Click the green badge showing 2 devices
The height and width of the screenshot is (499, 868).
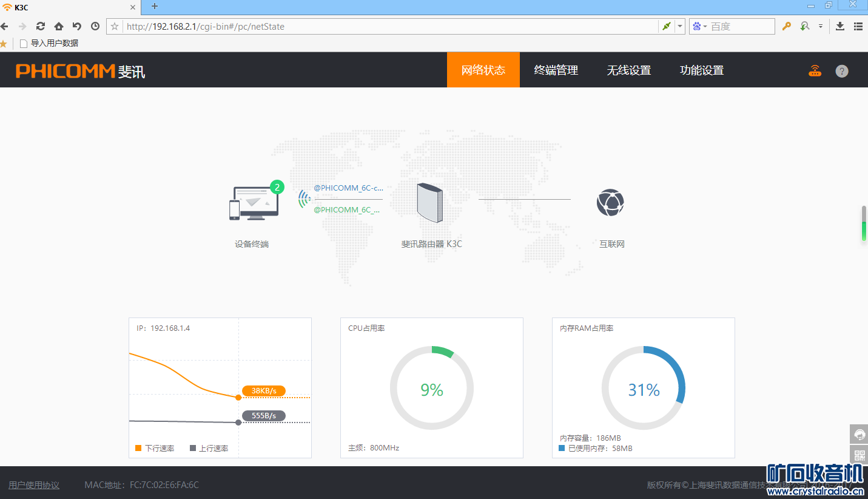point(277,187)
